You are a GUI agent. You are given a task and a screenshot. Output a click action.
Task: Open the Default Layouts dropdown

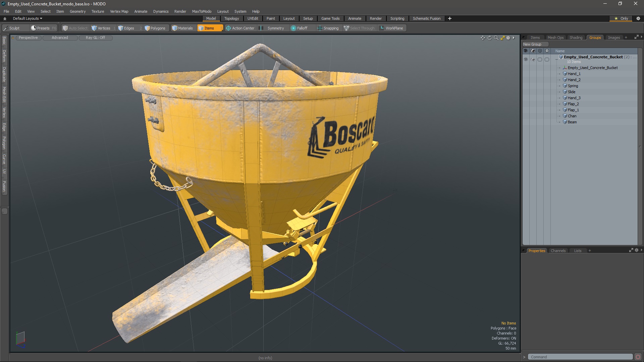point(28,18)
